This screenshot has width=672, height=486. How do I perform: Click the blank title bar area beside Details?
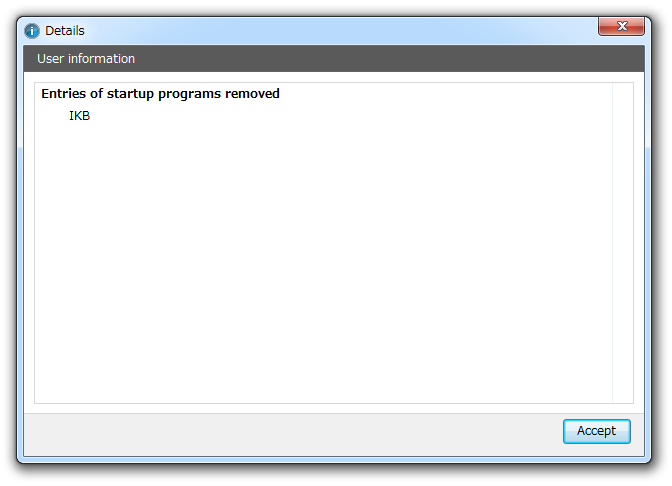[341, 31]
